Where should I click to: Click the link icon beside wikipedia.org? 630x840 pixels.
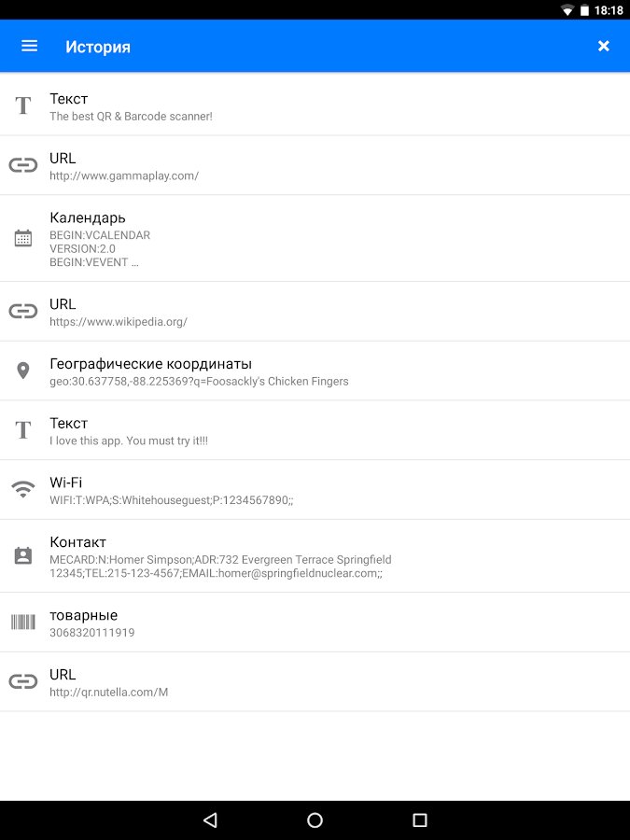pyautogui.click(x=23, y=311)
